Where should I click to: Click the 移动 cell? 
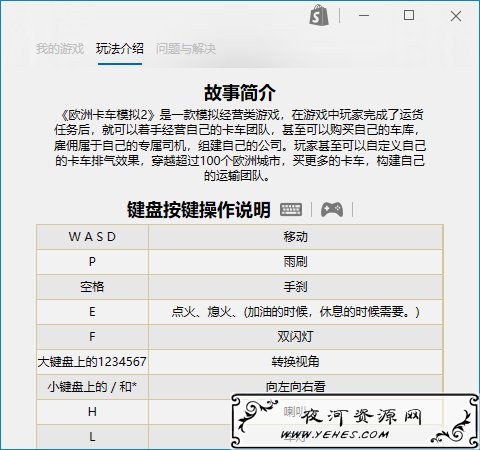pos(295,237)
